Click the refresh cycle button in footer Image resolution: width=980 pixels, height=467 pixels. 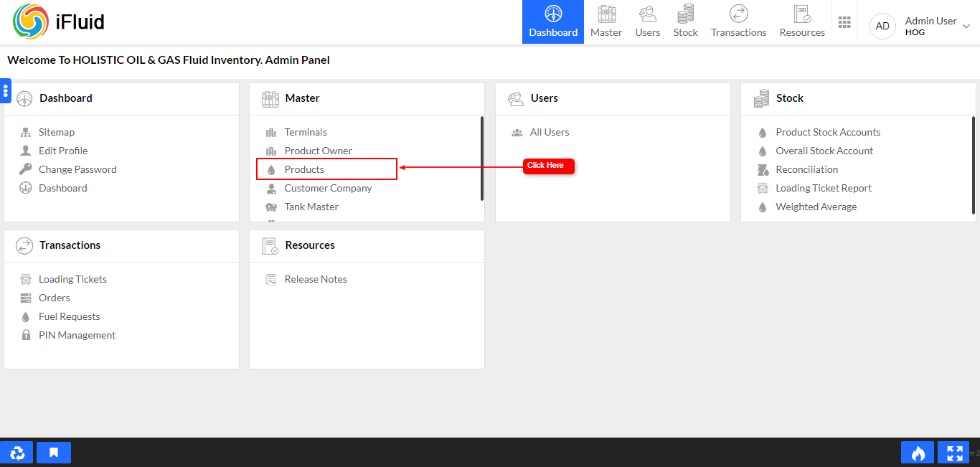(x=17, y=453)
